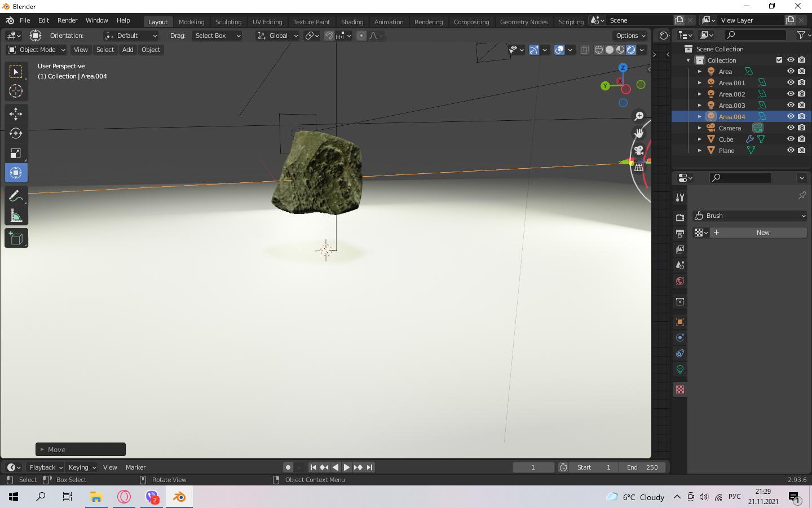
Task: Uncheck the Collection exclude checkbox
Action: click(x=779, y=60)
